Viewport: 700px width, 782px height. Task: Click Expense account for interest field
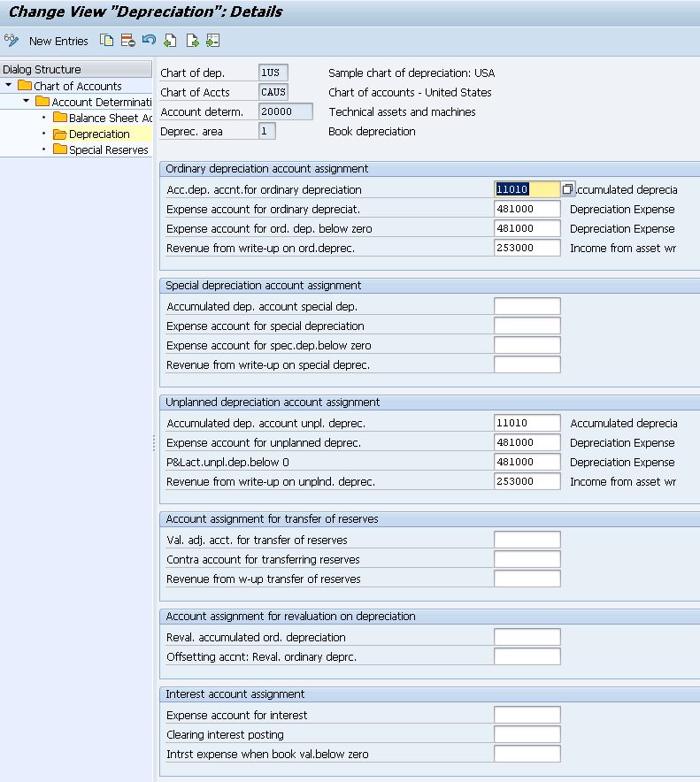pos(527,715)
